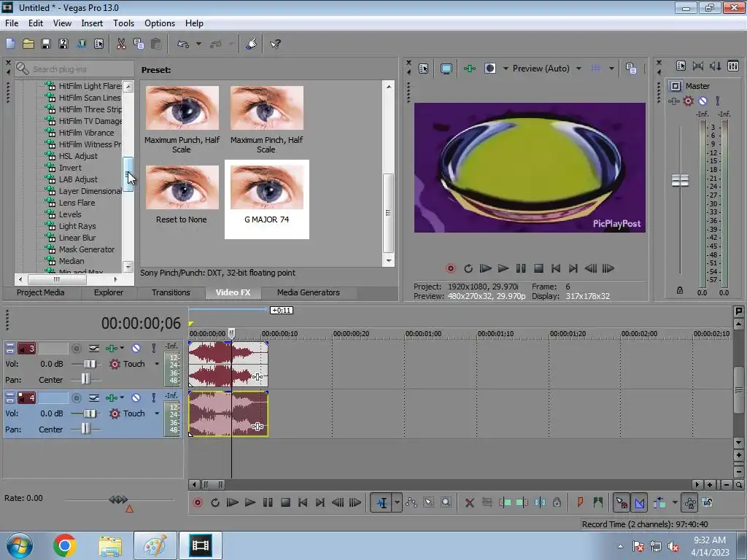Arm track 4 for recording
The image size is (747, 560).
(76, 398)
